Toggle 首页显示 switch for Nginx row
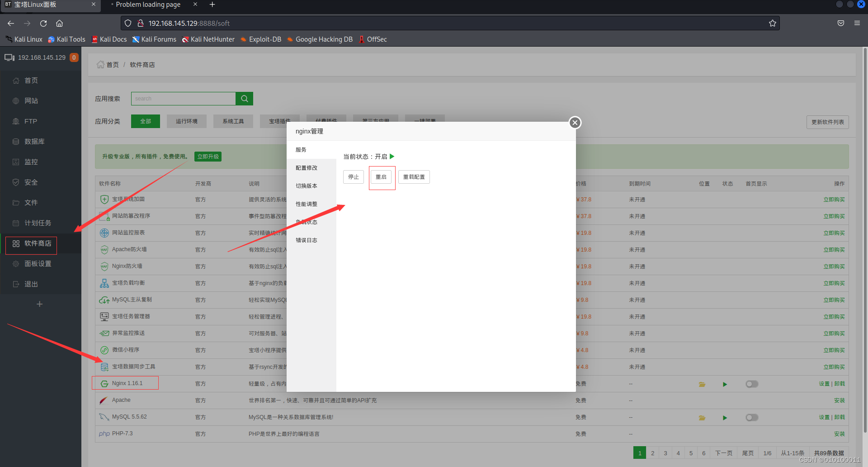The height and width of the screenshot is (467, 868). [752, 384]
